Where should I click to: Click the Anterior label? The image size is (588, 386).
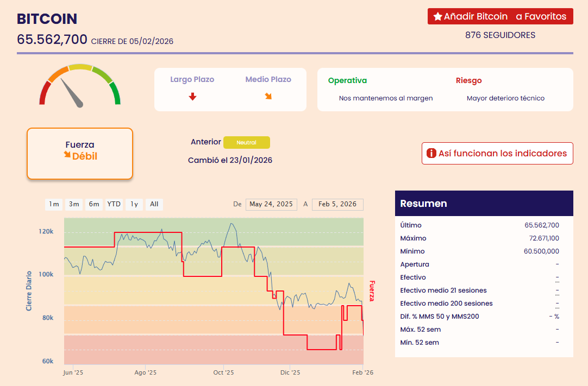pos(205,142)
